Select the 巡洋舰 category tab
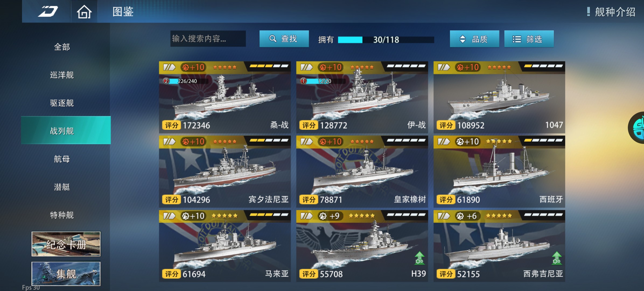 (62, 75)
